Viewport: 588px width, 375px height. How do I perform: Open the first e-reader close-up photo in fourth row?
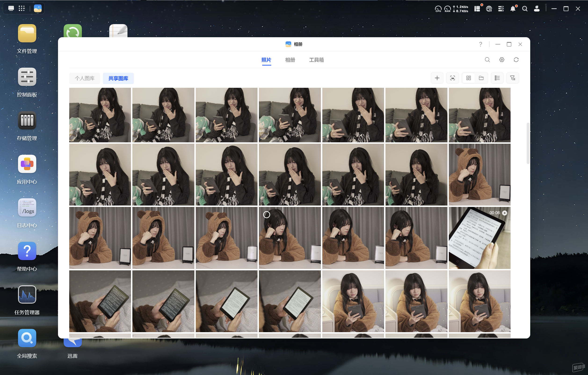tap(100, 301)
